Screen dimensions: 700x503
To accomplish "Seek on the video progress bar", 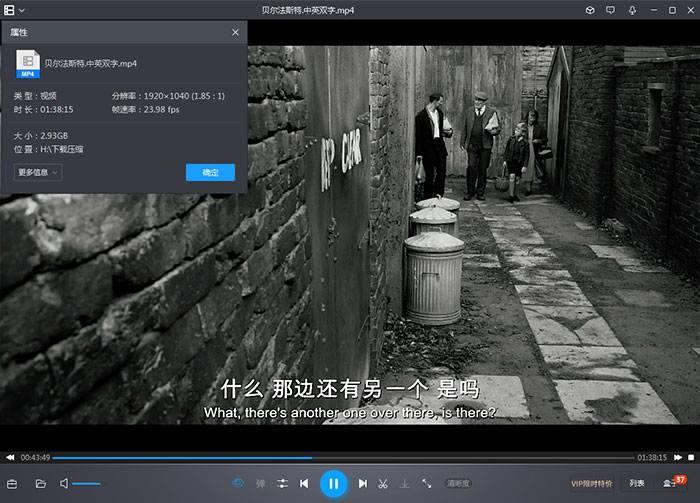I will point(343,458).
